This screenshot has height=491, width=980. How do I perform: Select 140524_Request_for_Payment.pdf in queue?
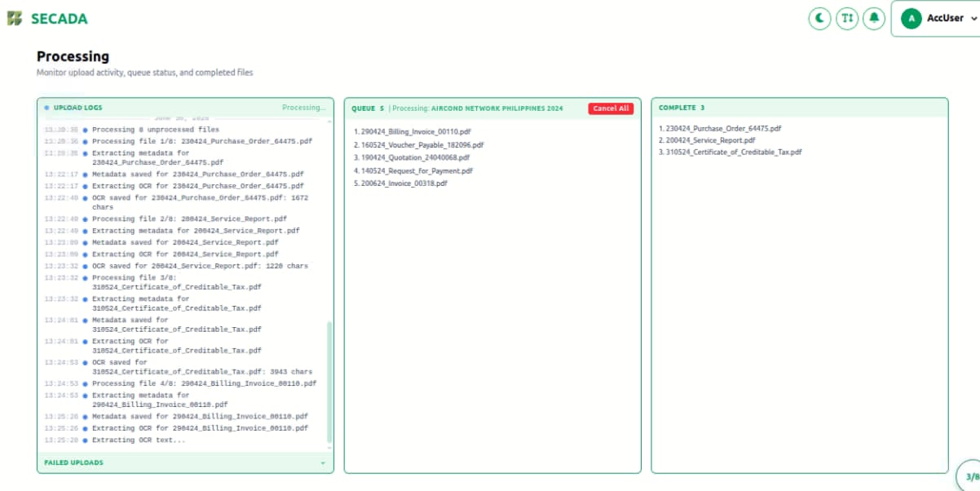pos(413,170)
